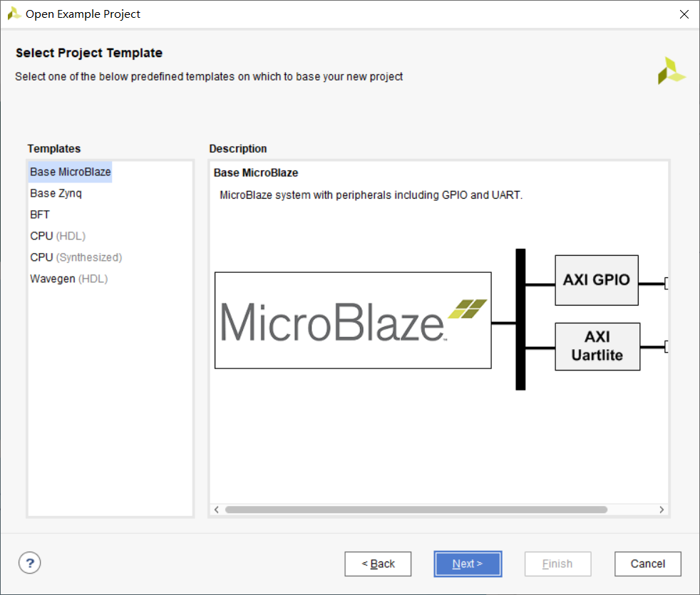Proceed with the Next button
The image size is (700, 595).
[468, 564]
